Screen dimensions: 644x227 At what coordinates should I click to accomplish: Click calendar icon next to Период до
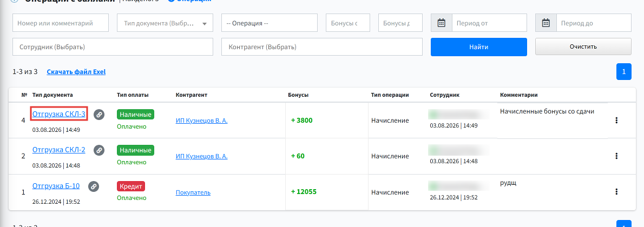pos(546,23)
